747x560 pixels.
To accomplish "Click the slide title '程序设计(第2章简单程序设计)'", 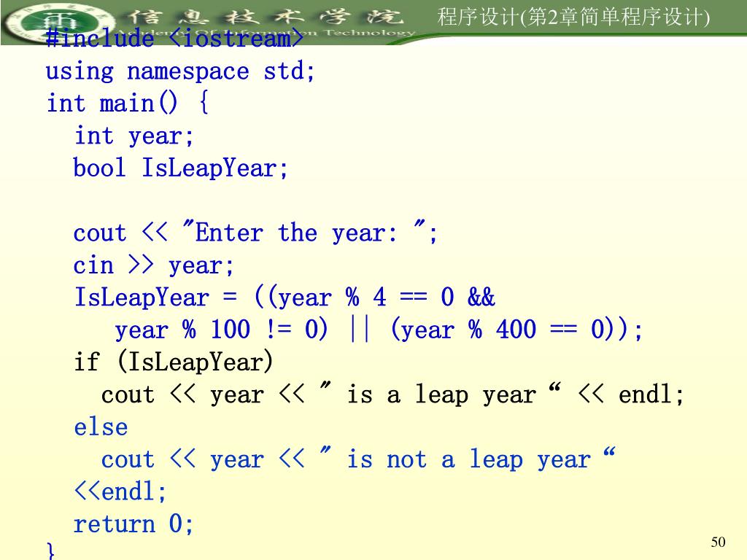I will point(573,17).
